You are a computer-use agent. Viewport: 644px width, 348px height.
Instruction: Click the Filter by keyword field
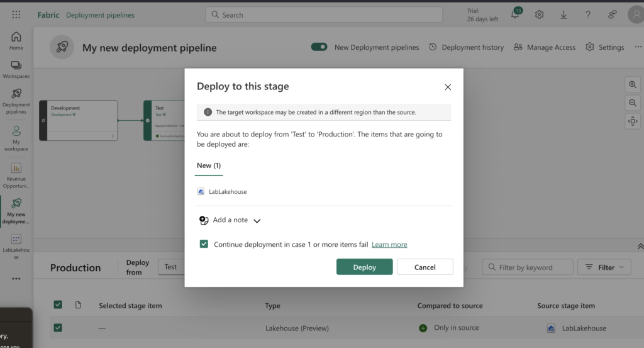528,267
